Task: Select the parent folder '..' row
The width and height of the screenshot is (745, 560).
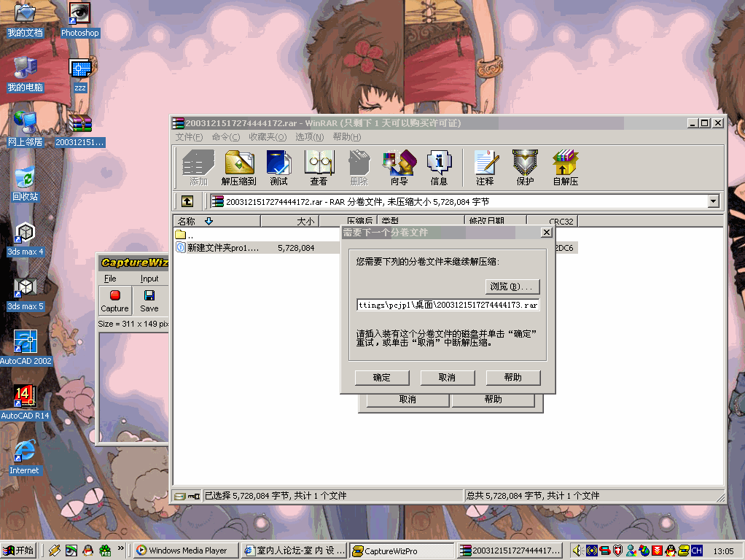Action: pos(185,235)
